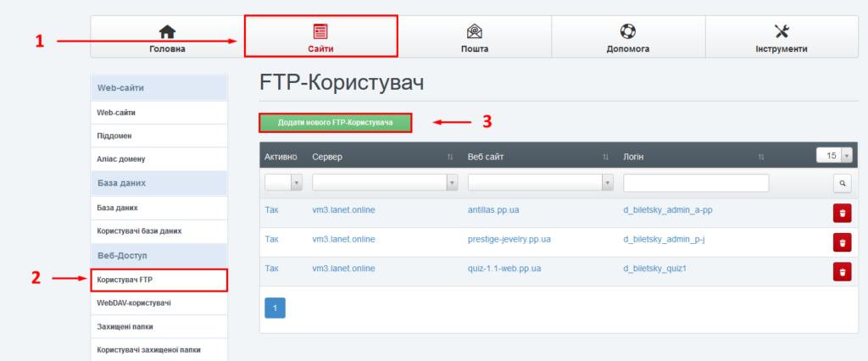The height and width of the screenshot is (361, 868).
Task: Click Додати нового FTP-Користувача button
Action: pos(336,123)
